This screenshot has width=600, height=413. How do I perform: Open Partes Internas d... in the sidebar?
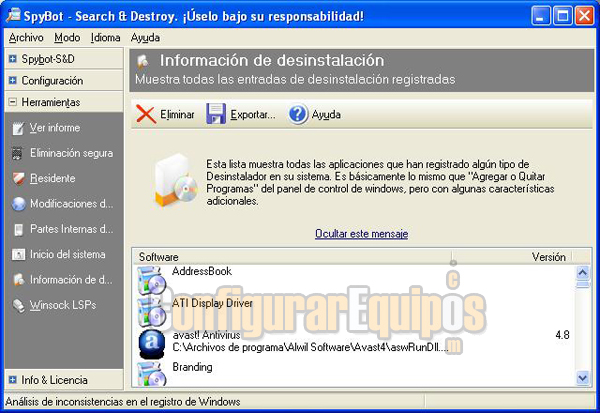pyautogui.click(x=72, y=229)
